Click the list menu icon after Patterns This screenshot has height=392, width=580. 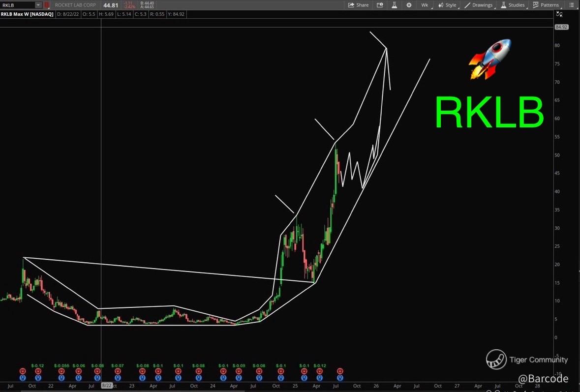tap(572, 5)
